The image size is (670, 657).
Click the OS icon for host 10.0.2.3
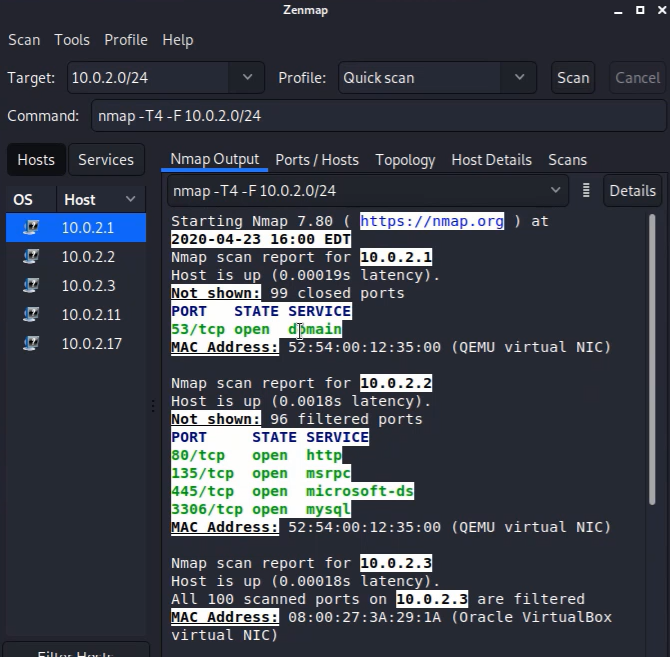pos(31,285)
